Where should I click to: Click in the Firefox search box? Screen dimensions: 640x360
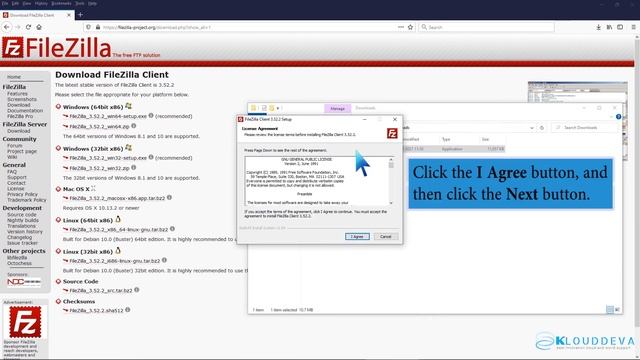486,27
